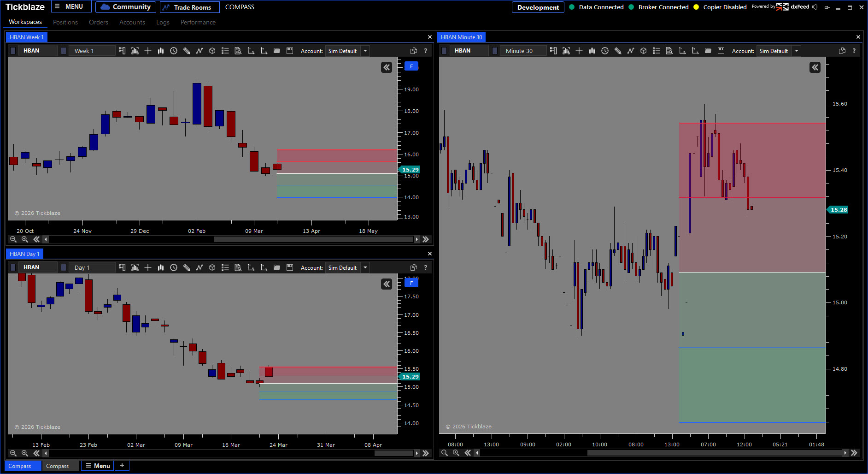Toggle symbol link box left of HBAN in Minute 30
The height and width of the screenshot is (474, 868).
point(444,51)
